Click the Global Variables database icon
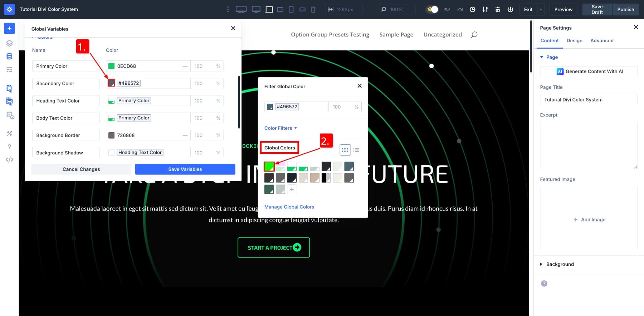Viewport: 644px width, 316px height. [9, 56]
